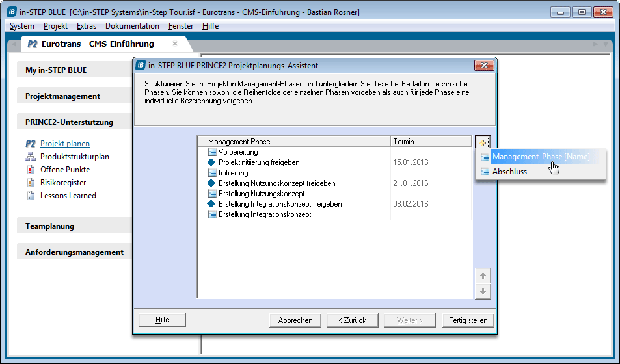The height and width of the screenshot is (364, 620).
Task: Expand the Projektmanagement section
Action: (63, 96)
